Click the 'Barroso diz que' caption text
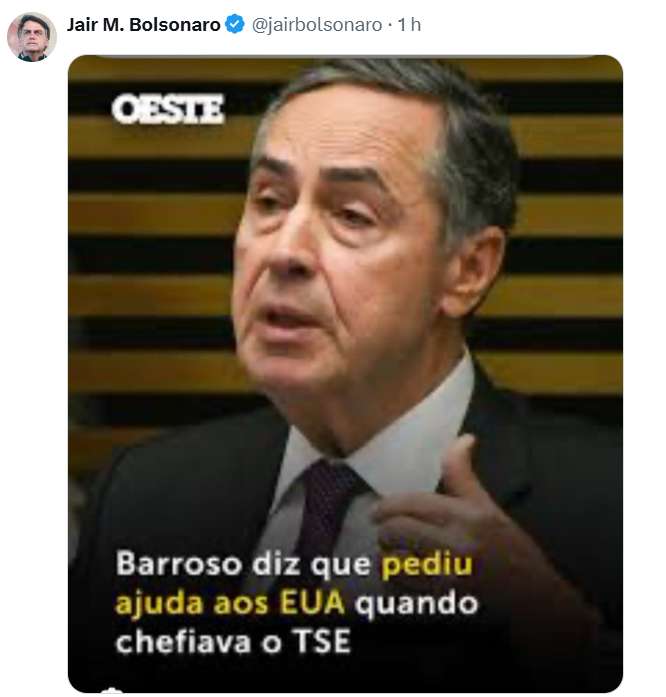Image resolution: width=666 pixels, height=697 pixels. (x=243, y=564)
